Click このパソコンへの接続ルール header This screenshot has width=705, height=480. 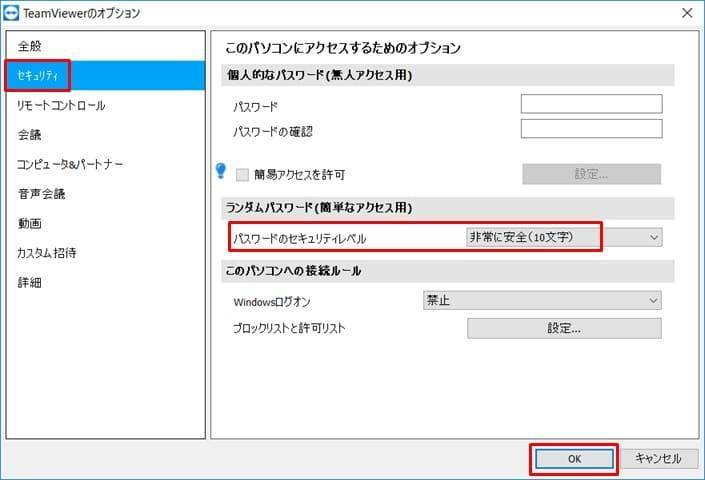tap(448, 271)
